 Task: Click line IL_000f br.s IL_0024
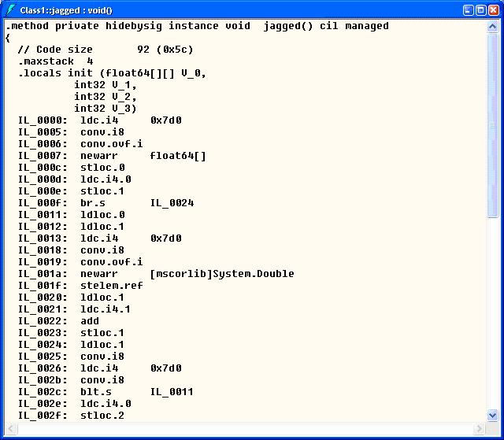pyautogui.click(x=106, y=203)
